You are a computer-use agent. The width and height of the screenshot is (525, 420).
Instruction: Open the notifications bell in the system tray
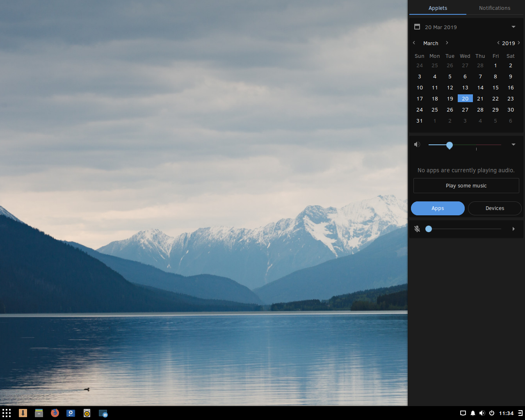pos(472,413)
